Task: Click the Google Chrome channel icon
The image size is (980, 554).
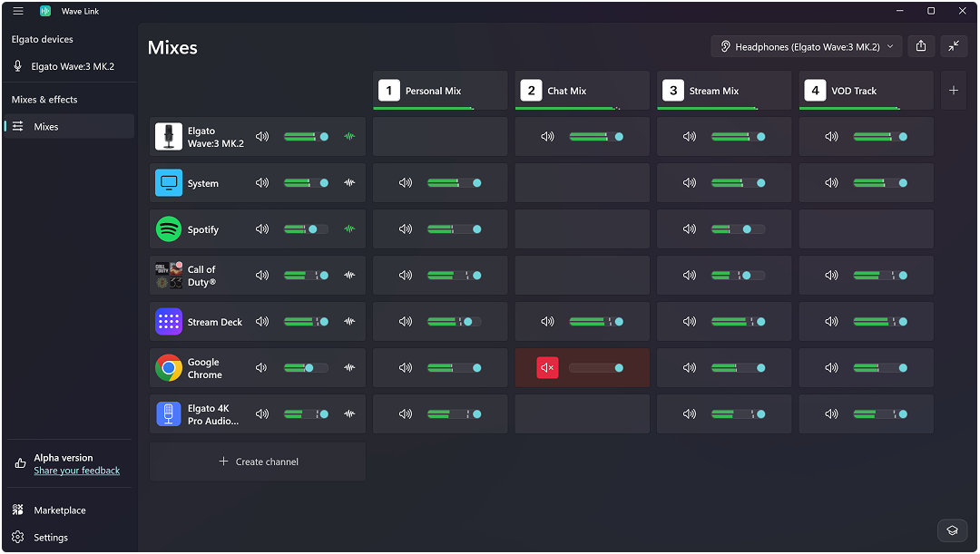Action: point(169,368)
